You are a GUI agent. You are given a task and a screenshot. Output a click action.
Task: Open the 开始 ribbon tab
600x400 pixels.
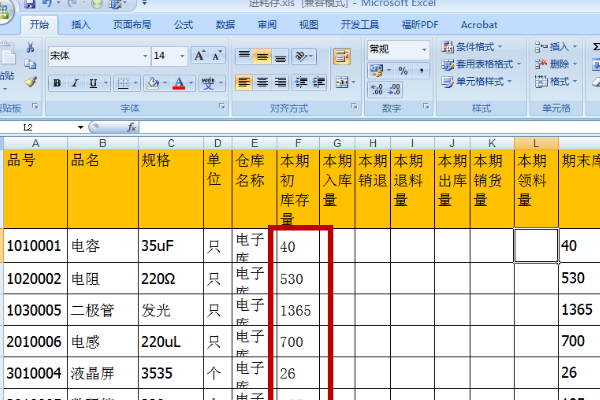pos(39,25)
